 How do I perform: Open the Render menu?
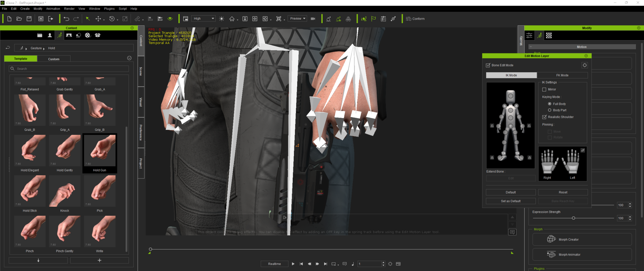tap(69, 9)
